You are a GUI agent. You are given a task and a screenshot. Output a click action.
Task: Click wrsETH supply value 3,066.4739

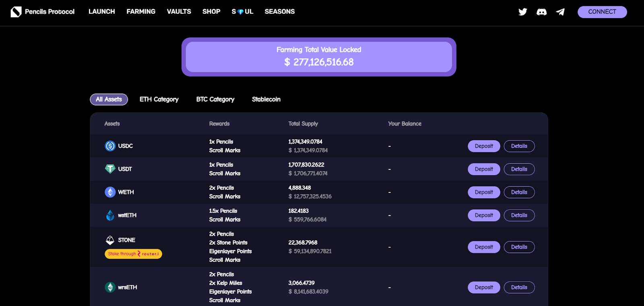301,283
